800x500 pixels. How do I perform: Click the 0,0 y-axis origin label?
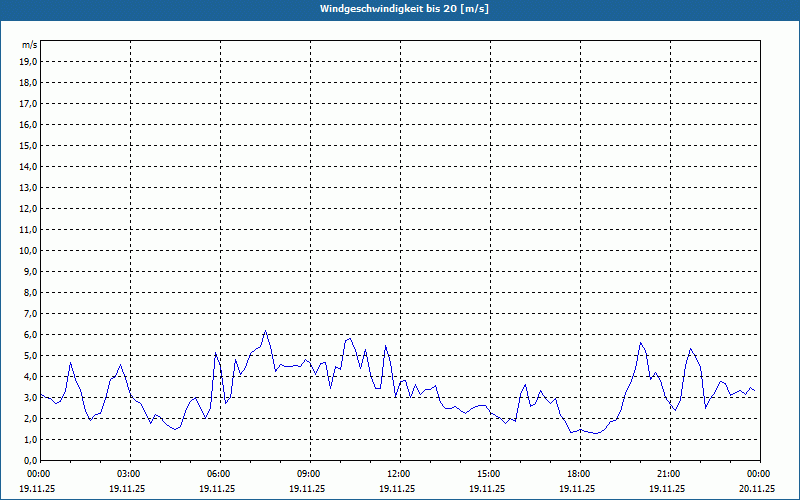(x=30, y=460)
